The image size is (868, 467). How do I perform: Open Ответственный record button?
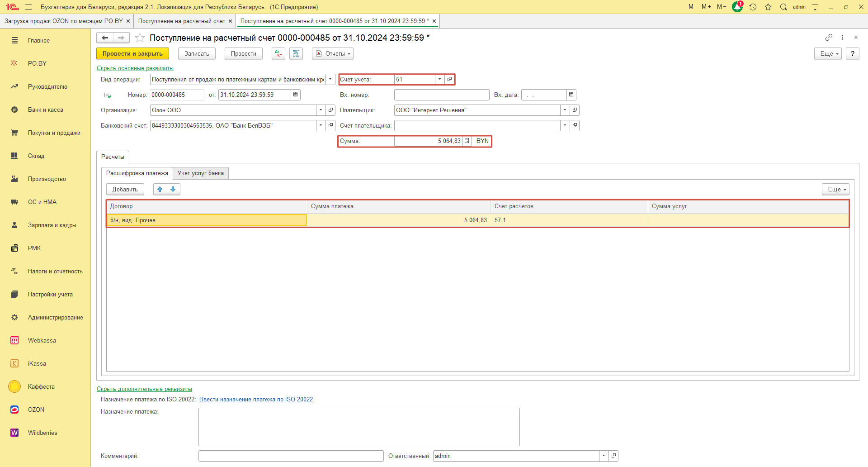tap(613, 456)
